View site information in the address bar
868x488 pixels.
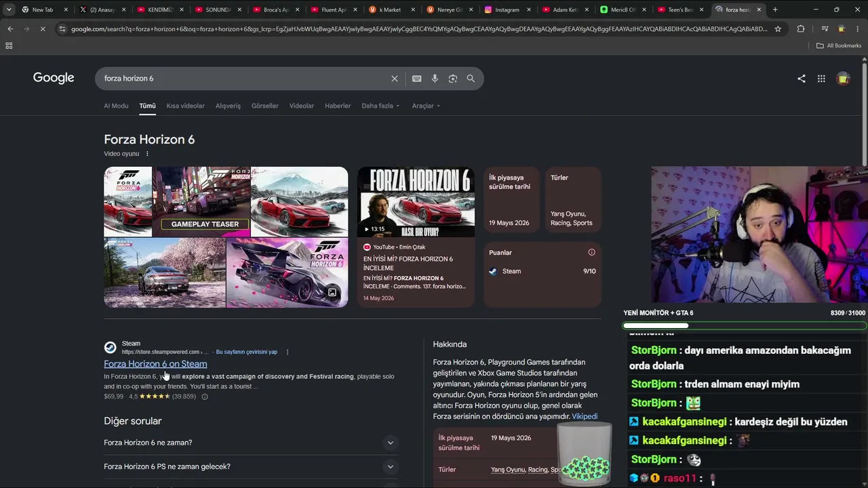point(62,29)
